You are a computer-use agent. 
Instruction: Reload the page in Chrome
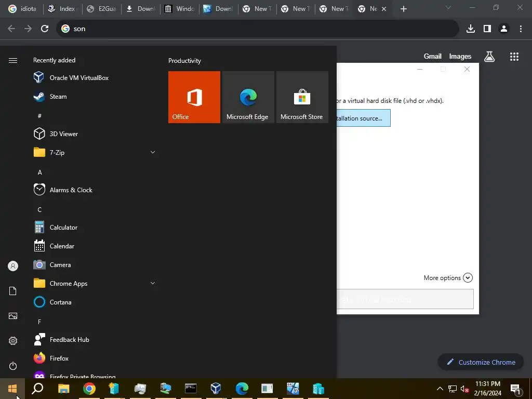[45, 29]
